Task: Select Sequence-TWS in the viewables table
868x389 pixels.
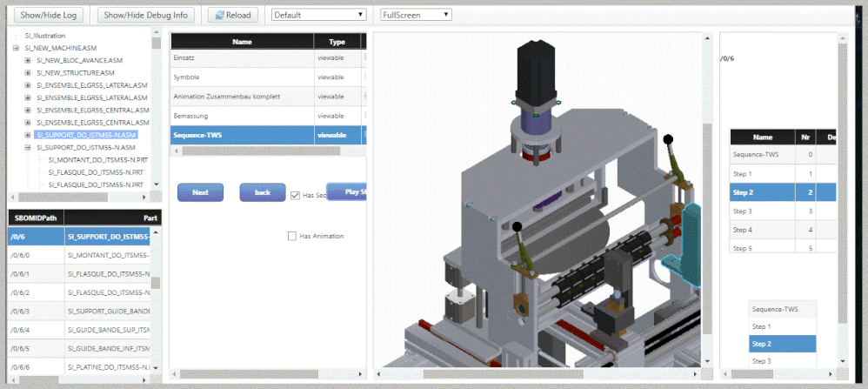Action: tap(268, 135)
